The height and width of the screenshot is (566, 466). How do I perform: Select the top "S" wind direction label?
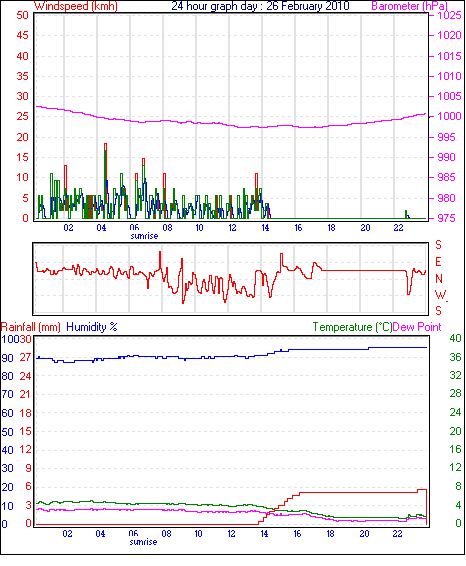click(x=438, y=245)
